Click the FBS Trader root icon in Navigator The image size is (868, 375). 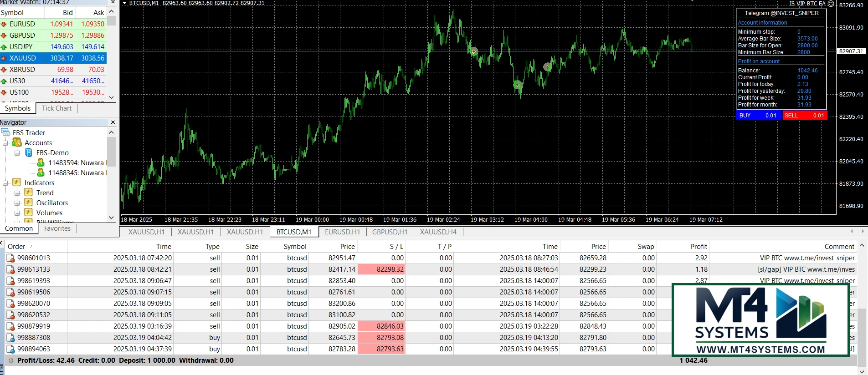(x=5, y=132)
